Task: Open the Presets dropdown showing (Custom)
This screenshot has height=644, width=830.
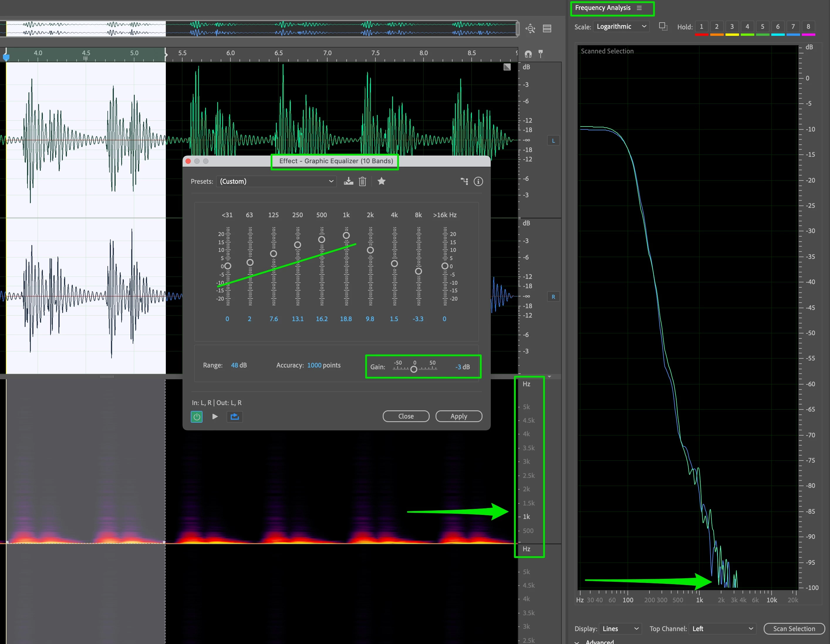Action: (276, 181)
